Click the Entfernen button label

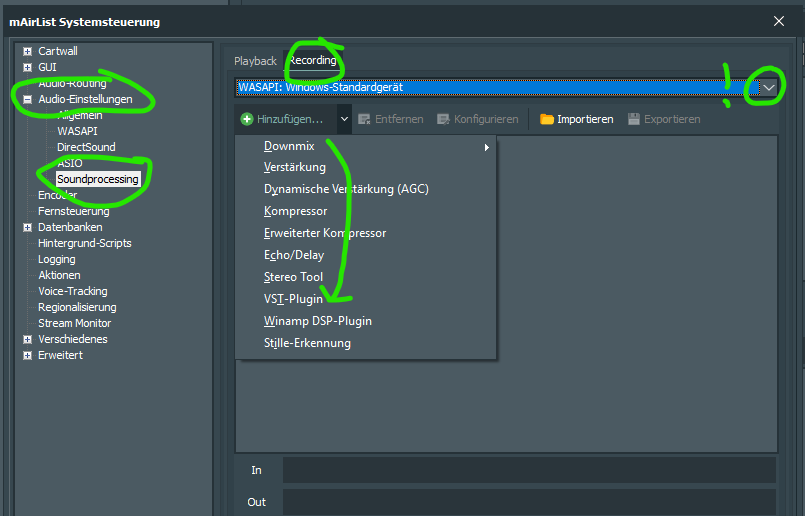pos(399,119)
